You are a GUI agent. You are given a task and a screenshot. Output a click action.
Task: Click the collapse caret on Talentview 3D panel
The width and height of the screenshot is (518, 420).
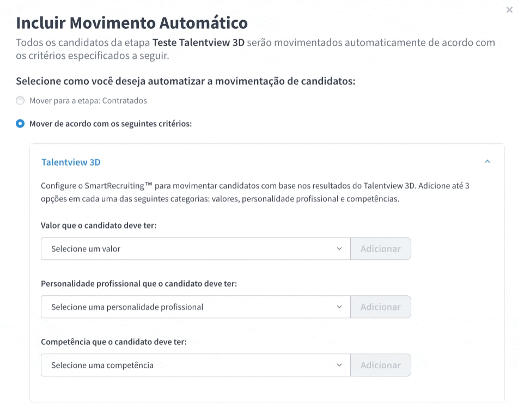coord(488,161)
